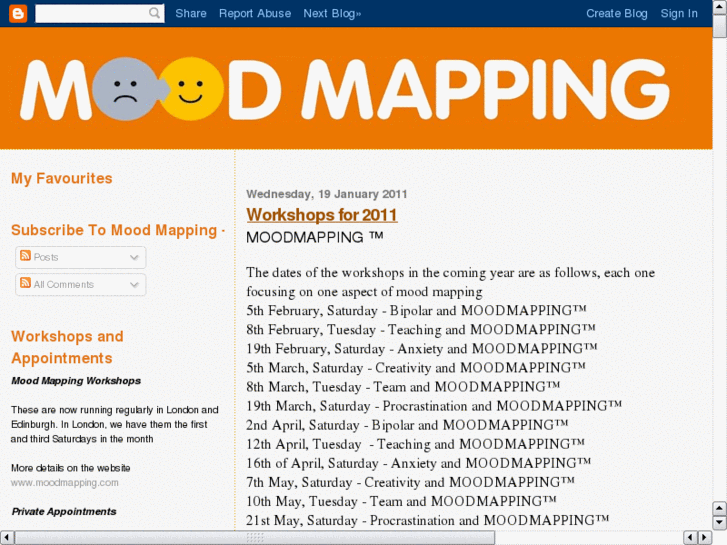Click the 10th May Team workshop line
Viewport: 727px width, 545px height.
click(401, 501)
